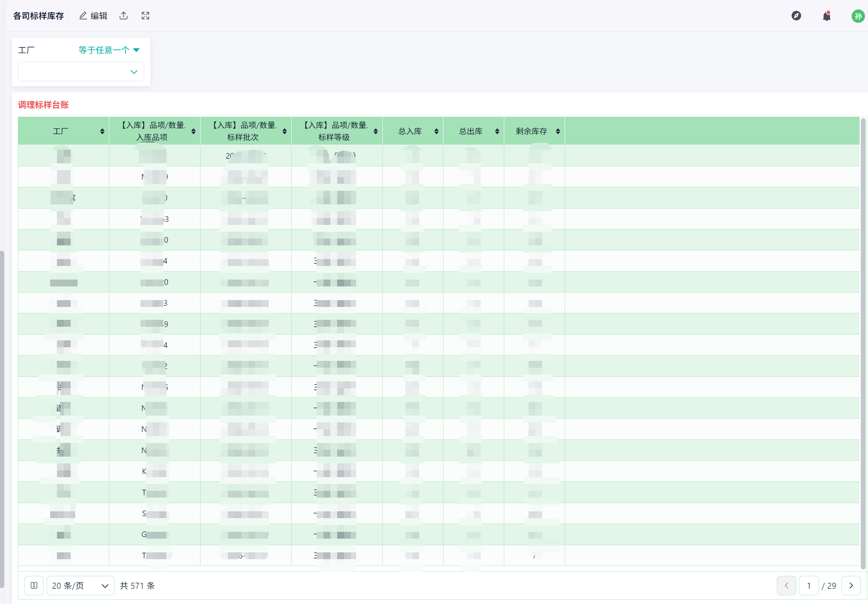This screenshot has height=604, width=868.
Task: Click the 编辑 edit button
Action: pos(93,16)
